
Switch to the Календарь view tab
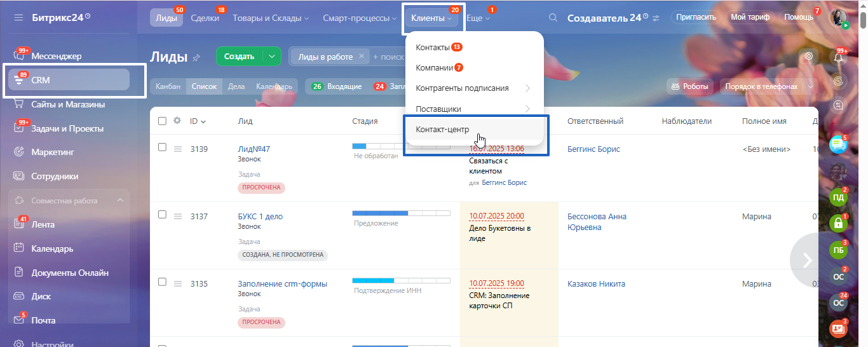[x=274, y=86]
